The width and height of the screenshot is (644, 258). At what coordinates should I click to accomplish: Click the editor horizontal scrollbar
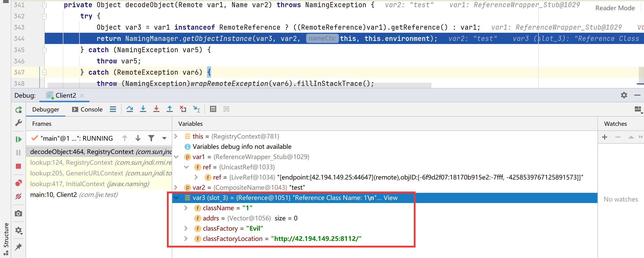(x=239, y=85)
